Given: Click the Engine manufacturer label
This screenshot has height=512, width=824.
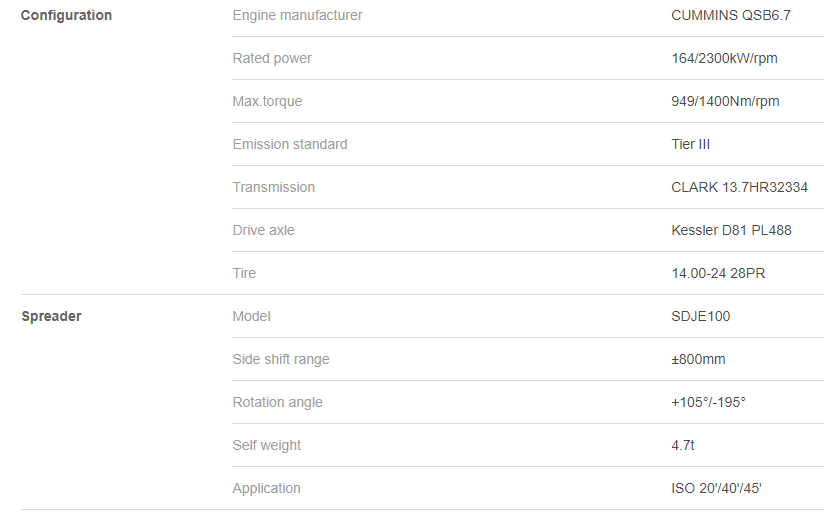Looking at the screenshot, I should click(297, 15).
